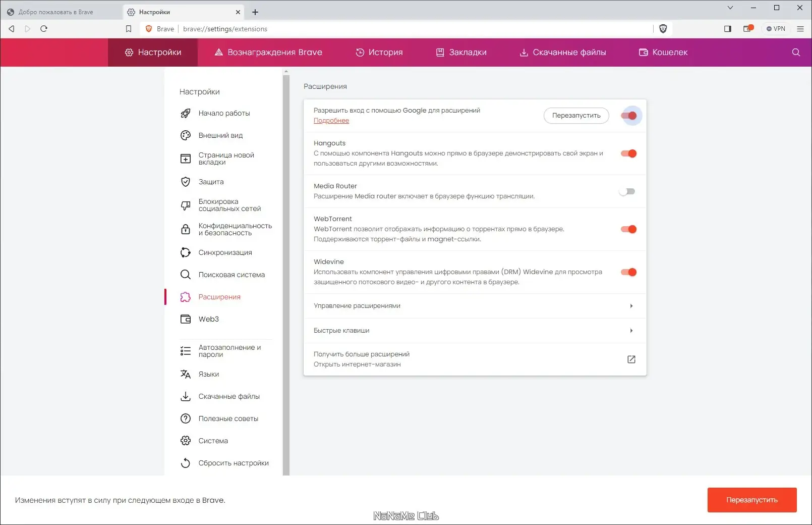Toggle Google login for extensions switch
Image resolution: width=812 pixels, height=525 pixels.
629,116
